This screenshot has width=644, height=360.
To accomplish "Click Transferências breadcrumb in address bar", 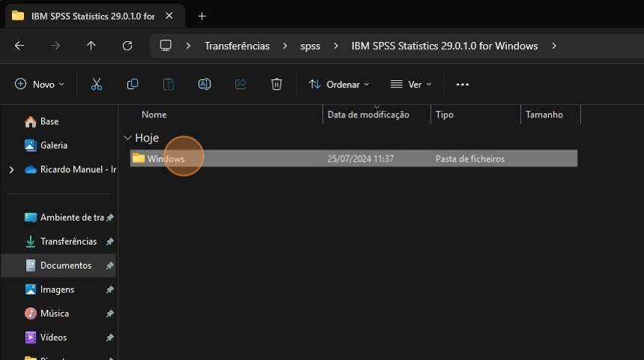I will click(237, 46).
